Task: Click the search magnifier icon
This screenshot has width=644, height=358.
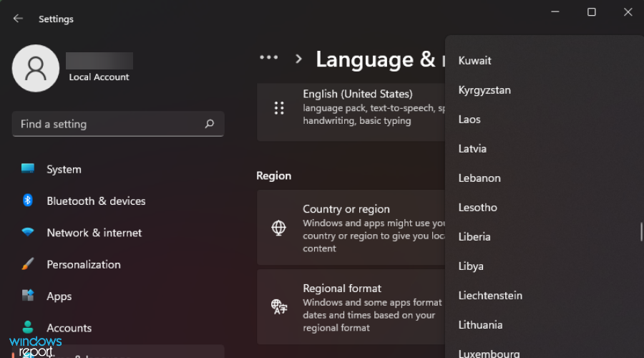Action: pyautogui.click(x=209, y=124)
